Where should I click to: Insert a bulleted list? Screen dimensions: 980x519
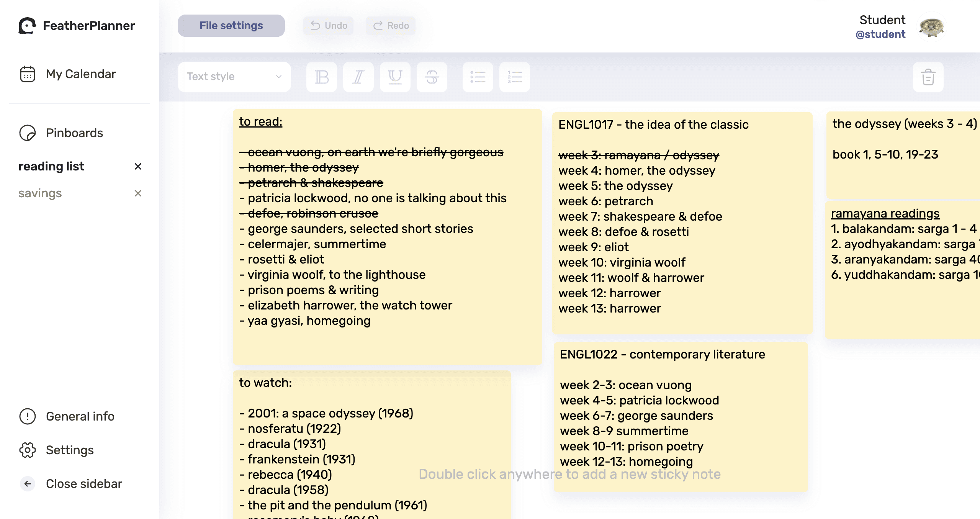478,77
